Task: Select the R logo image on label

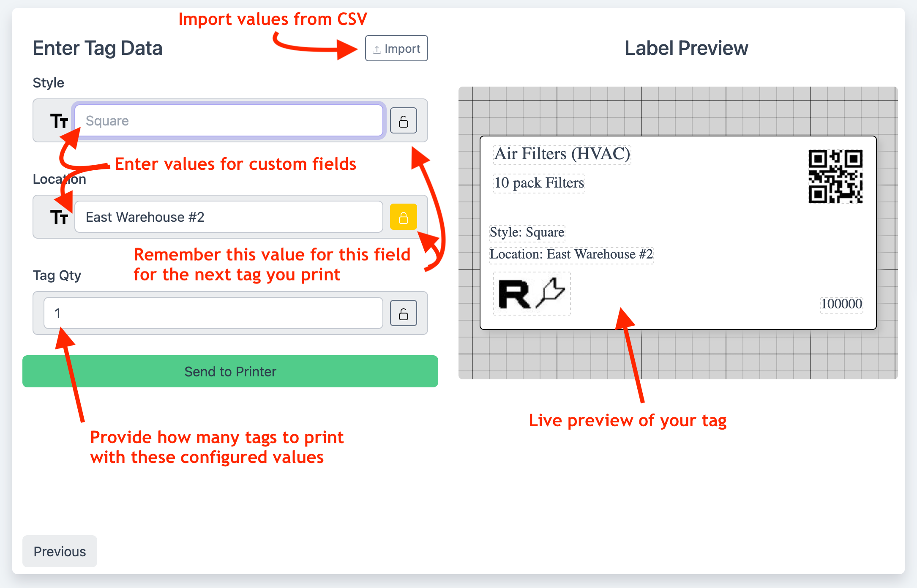Action: [x=532, y=294]
